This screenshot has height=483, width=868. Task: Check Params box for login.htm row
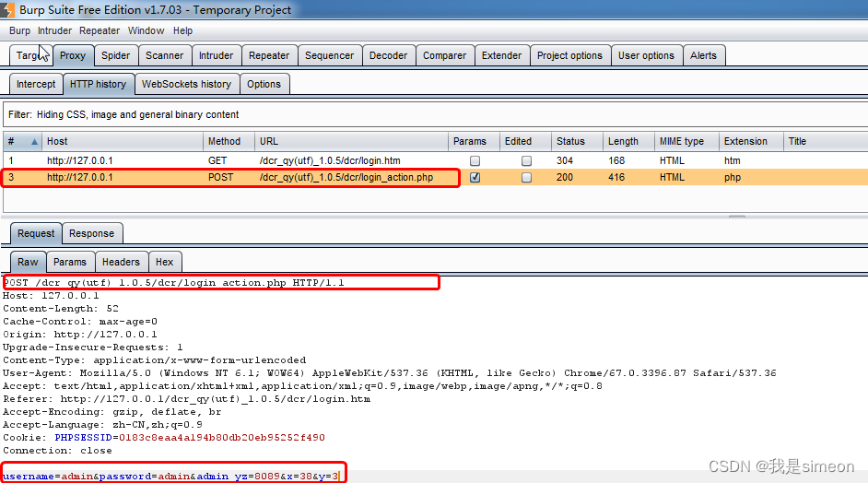(x=475, y=160)
